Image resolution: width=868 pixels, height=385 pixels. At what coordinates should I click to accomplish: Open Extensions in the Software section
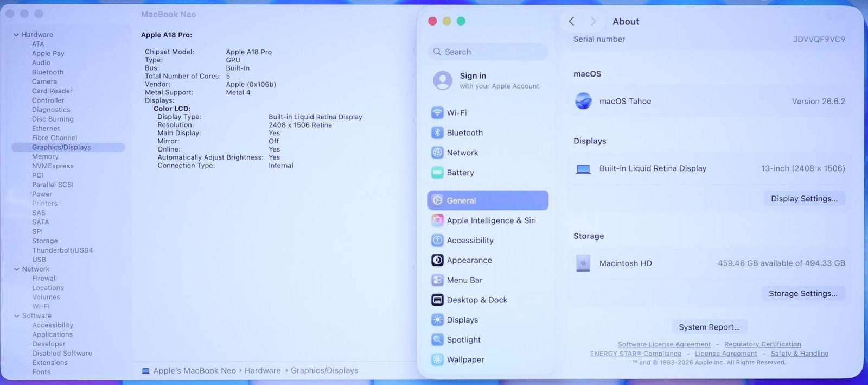50,363
